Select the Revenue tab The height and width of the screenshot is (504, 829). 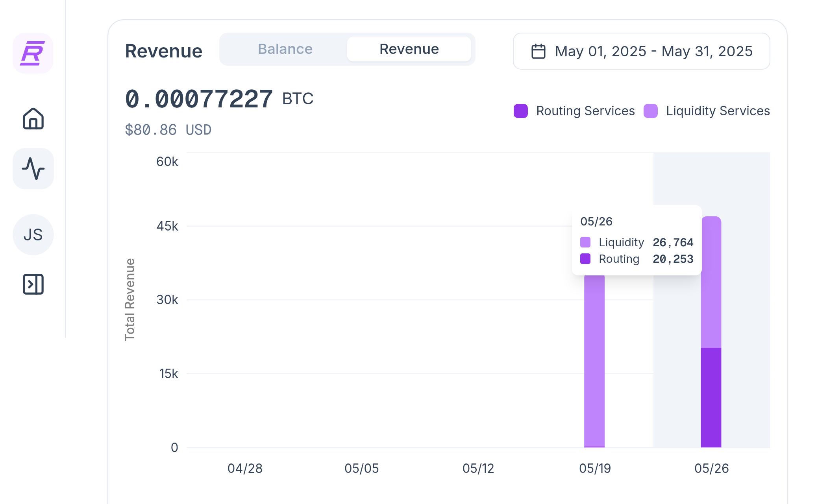(409, 49)
